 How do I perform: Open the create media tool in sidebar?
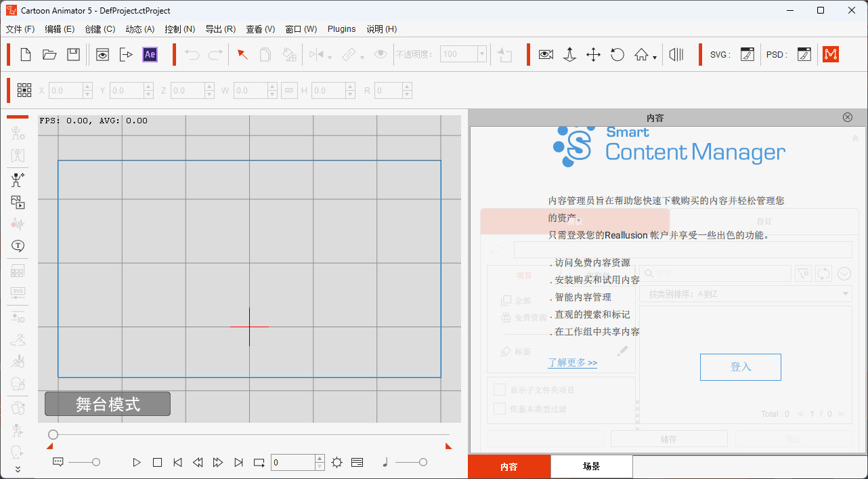18,202
